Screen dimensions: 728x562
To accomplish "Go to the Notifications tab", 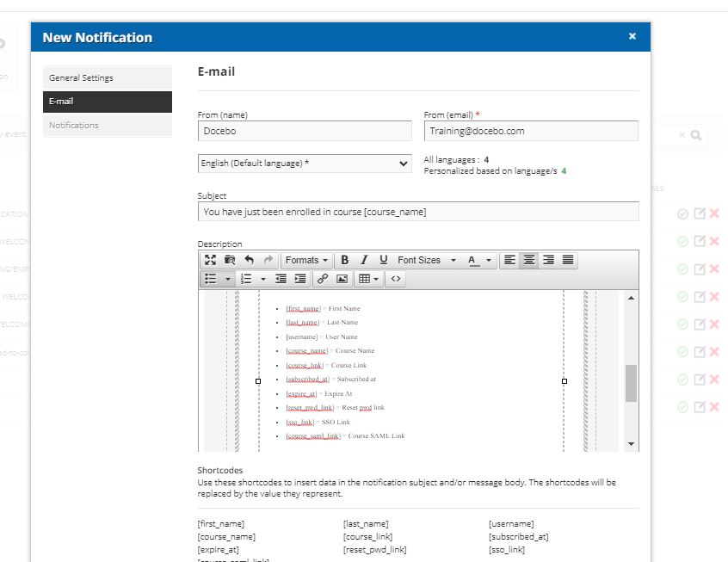I will (108, 126).
